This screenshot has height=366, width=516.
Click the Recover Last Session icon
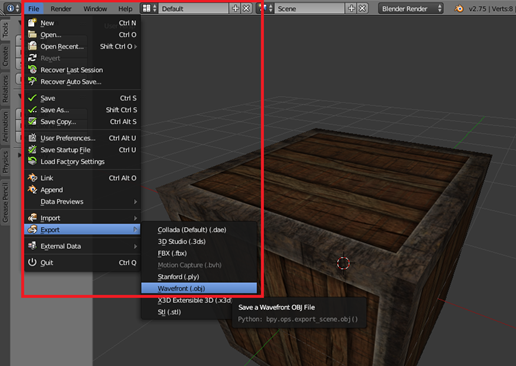tap(32, 69)
